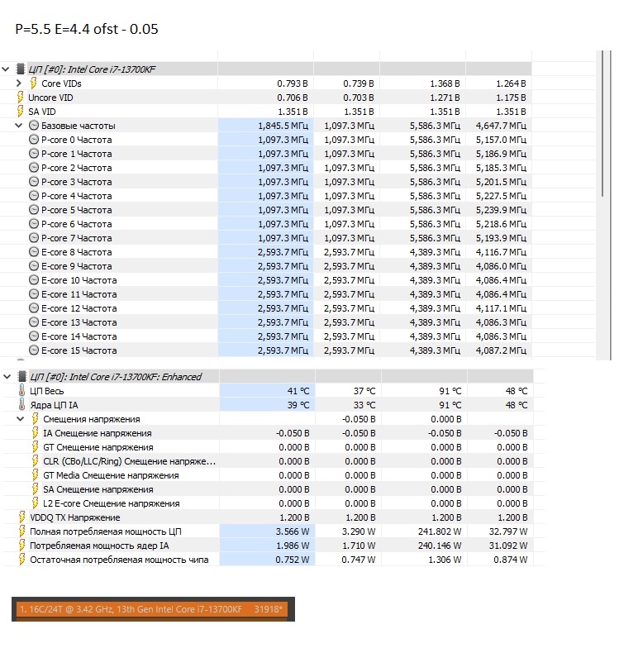The height and width of the screenshot is (672, 619).
Task: Click lightning icon for VDDQ TX Напряжение
Action: coord(21,517)
